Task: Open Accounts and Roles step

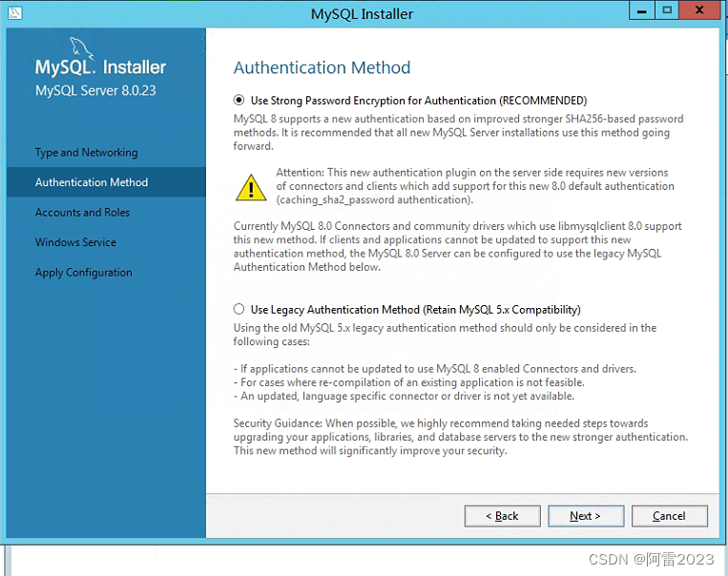Action: [x=82, y=212]
